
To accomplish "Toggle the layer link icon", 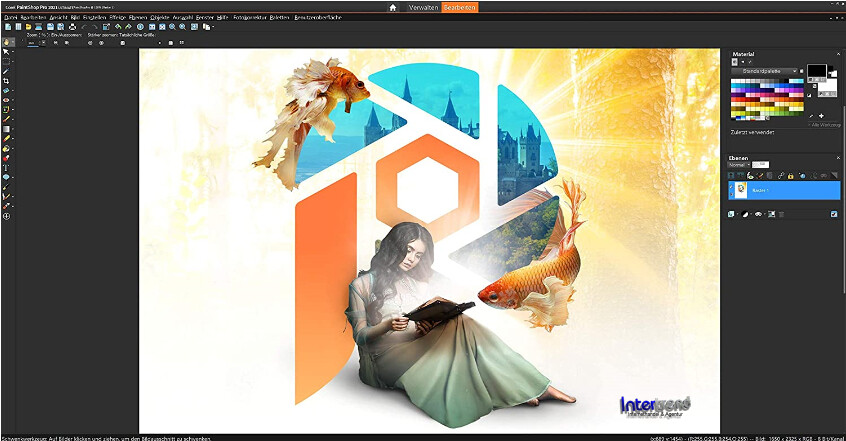I will 781,176.
